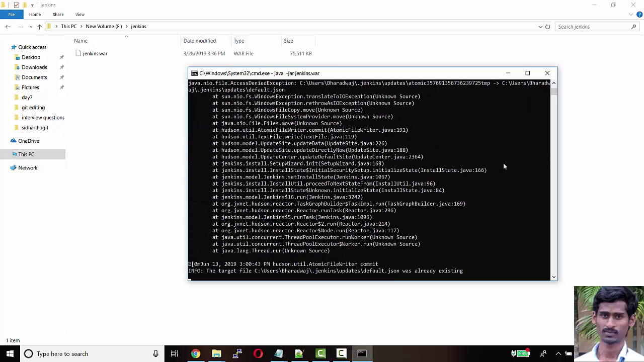
Task: Navigate to New Volume (F:) breadcrumb
Action: 104,27
